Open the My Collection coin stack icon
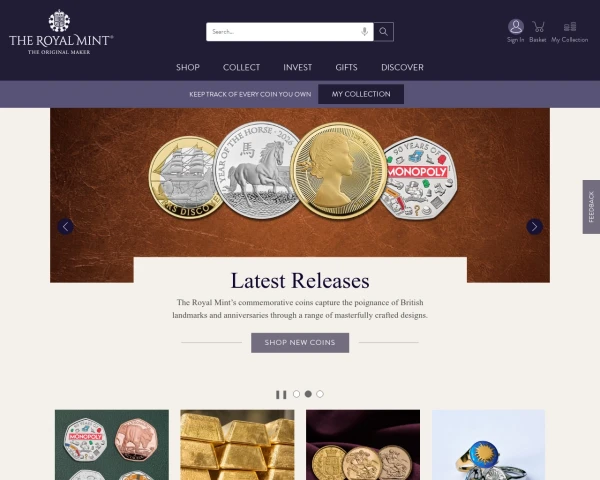 click(x=569, y=27)
